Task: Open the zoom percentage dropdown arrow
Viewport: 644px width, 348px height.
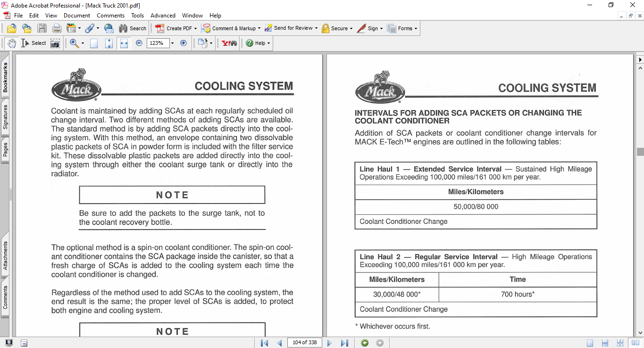Action: (x=172, y=43)
